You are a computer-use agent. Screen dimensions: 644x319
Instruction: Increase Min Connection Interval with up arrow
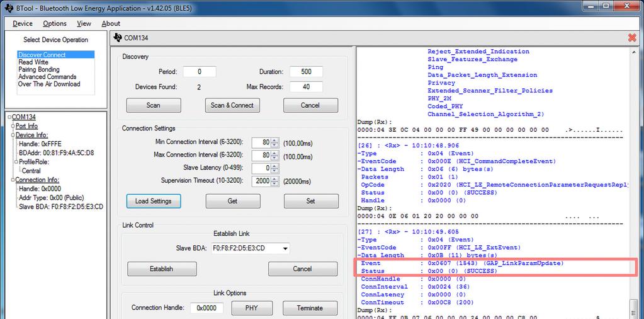coord(274,140)
